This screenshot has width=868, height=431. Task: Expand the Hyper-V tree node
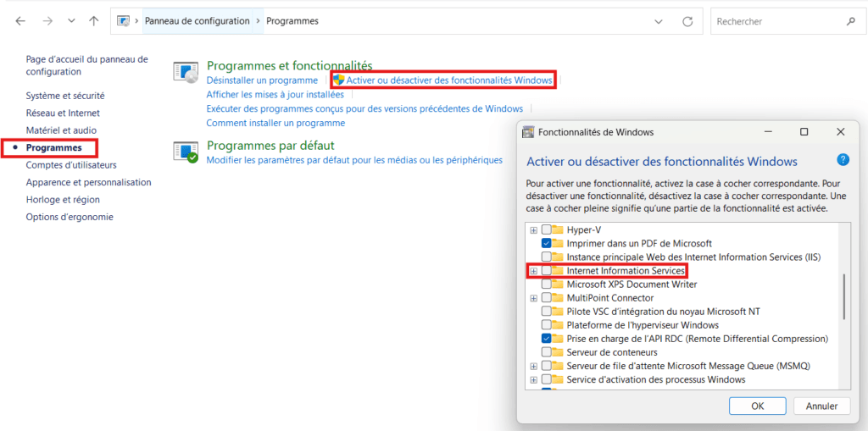(x=534, y=229)
